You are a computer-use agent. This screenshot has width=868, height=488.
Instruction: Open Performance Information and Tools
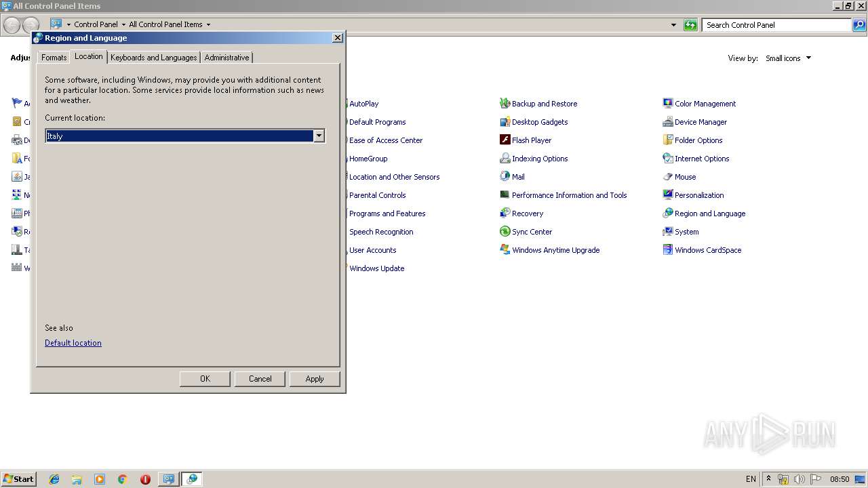(x=563, y=195)
